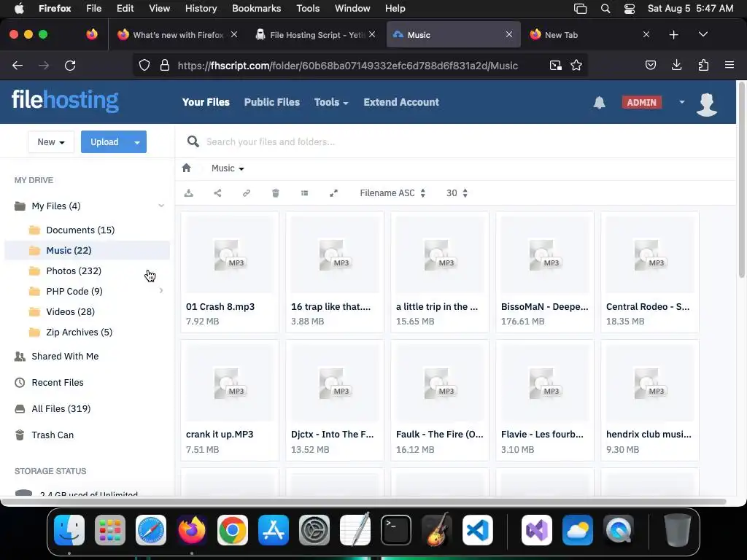Open the Music breadcrumb dropdown
Image resolution: width=747 pixels, height=560 pixels.
coord(228,168)
